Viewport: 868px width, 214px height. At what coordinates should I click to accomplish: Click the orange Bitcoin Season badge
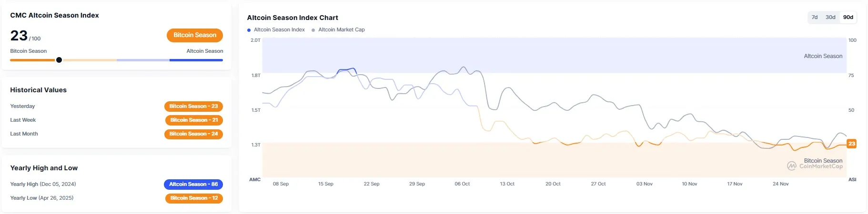click(194, 35)
